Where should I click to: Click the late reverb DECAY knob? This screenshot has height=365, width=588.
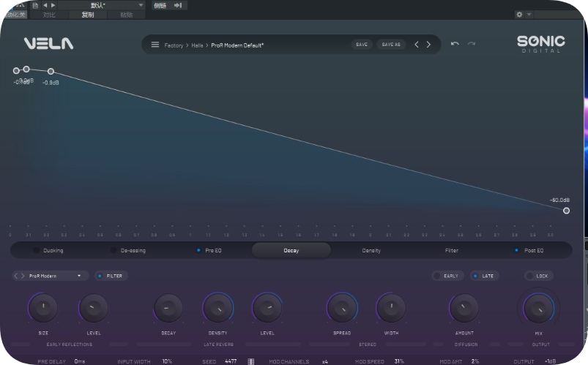[x=168, y=308]
